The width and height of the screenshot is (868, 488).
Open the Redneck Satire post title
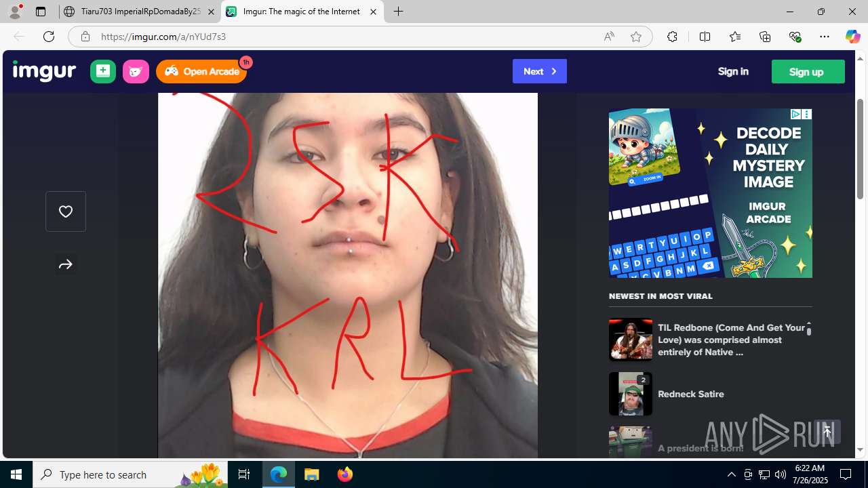691,394
